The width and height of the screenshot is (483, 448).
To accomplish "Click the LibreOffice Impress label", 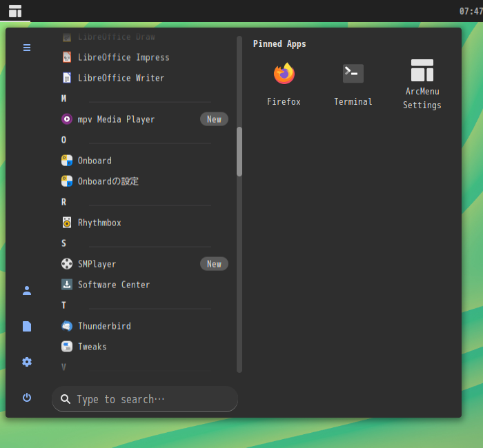I will (124, 57).
